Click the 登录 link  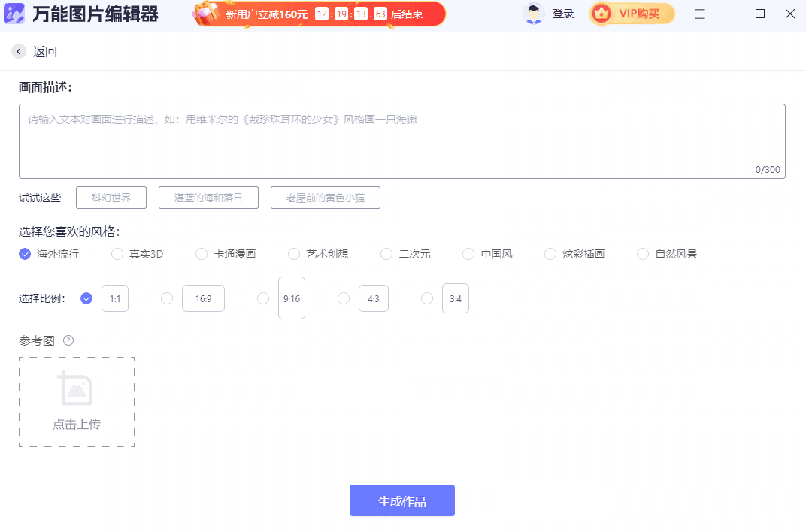pos(563,13)
